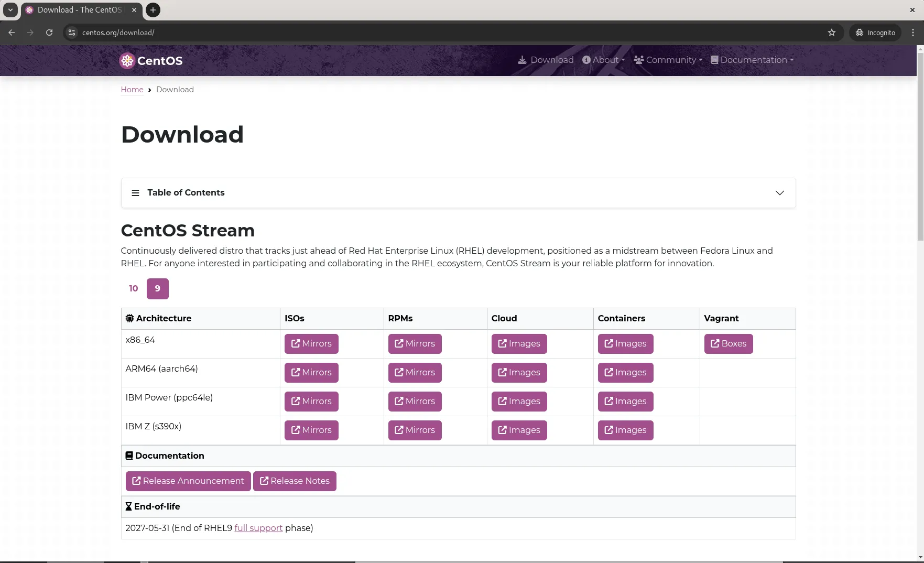This screenshot has width=924, height=563.
Task: Expand the Documentation dropdown menu
Action: coord(752,60)
